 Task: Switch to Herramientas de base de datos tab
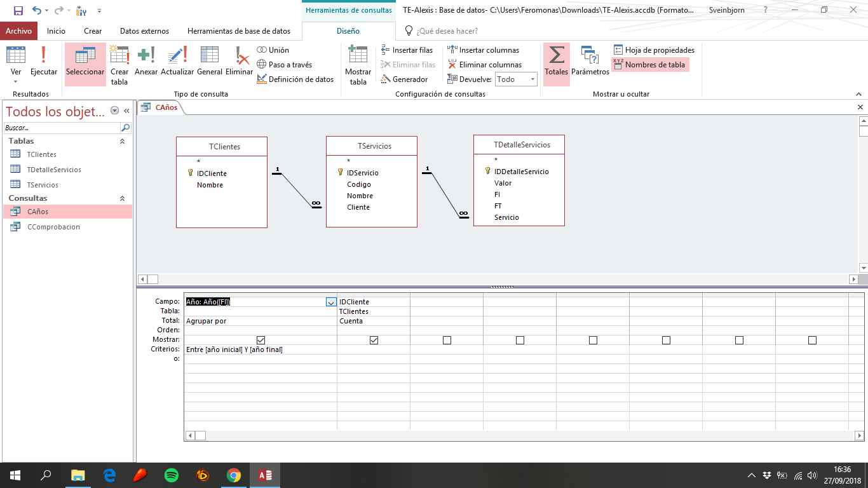(238, 31)
